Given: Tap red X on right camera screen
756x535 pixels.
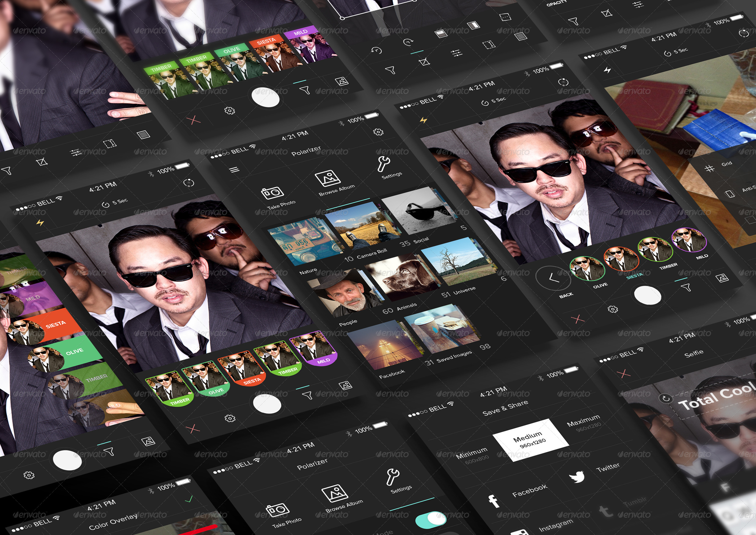Looking at the screenshot, I should [x=578, y=319].
